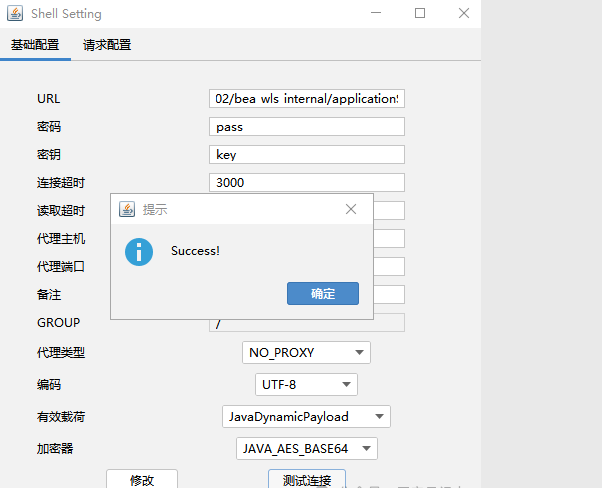The width and height of the screenshot is (602, 488).
Task: Click the 加密器 label
Action: click(x=55, y=448)
